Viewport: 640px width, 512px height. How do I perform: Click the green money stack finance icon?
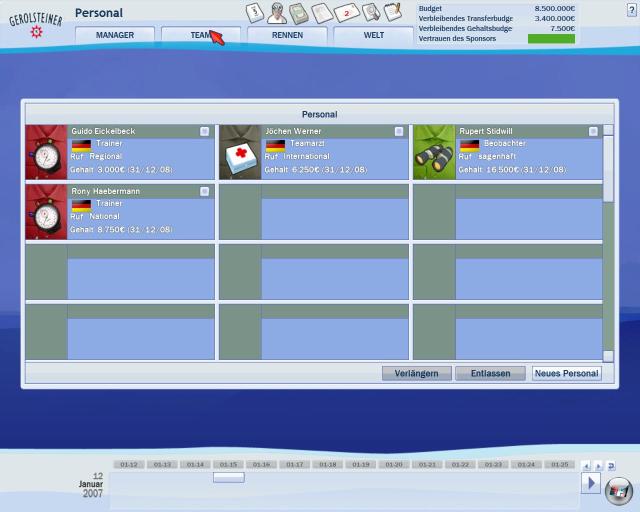point(299,13)
